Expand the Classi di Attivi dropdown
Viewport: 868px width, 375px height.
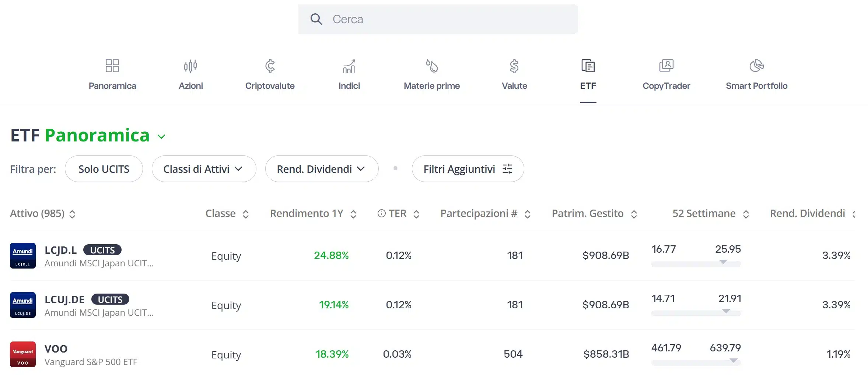pos(204,169)
